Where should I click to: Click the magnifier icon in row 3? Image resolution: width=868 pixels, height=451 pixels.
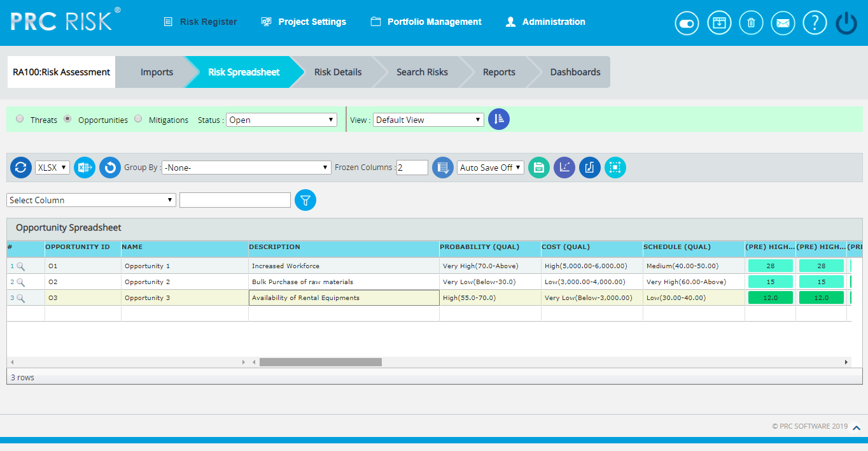(x=21, y=298)
